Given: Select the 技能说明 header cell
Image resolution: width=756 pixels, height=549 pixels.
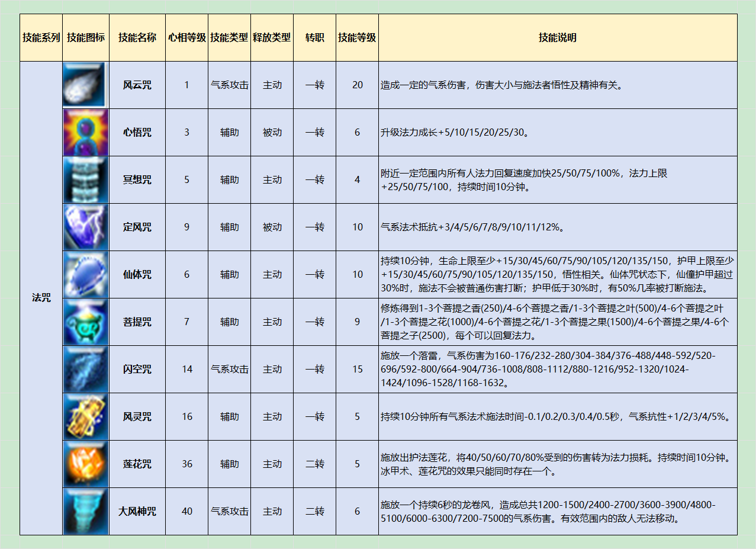Looking at the screenshot, I should (557, 37).
